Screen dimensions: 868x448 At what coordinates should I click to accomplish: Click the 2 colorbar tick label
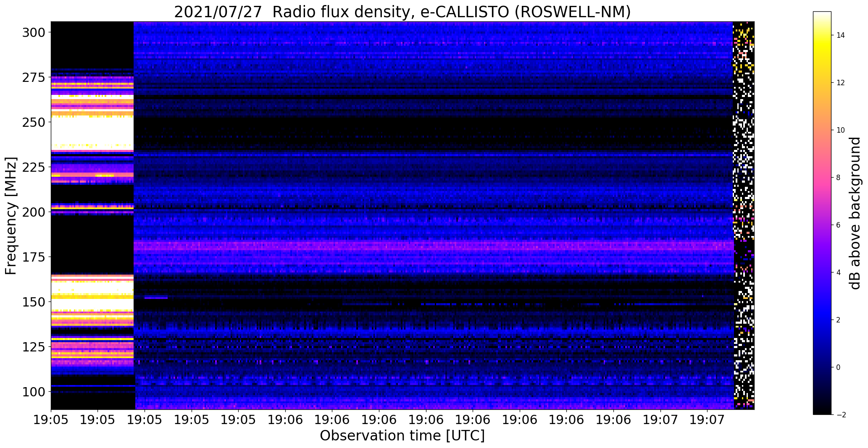pyautogui.click(x=839, y=320)
